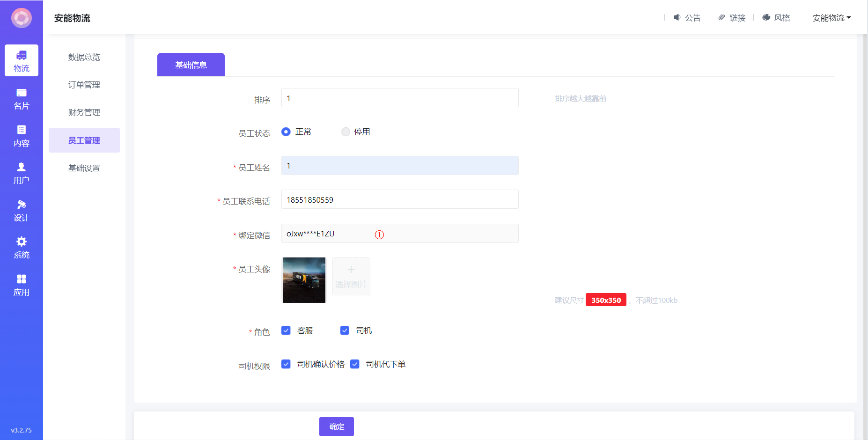
Task: Select the 停用 status radio button
Action: pyautogui.click(x=346, y=132)
